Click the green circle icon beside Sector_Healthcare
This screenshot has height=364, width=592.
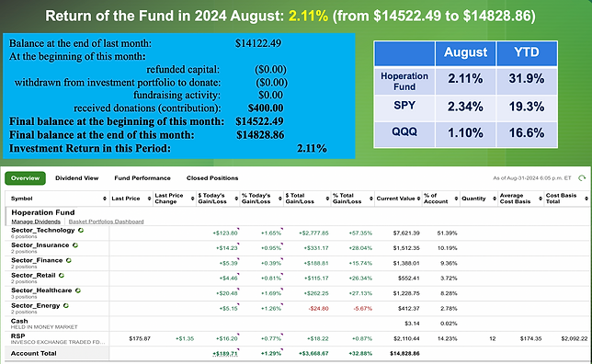click(78, 290)
